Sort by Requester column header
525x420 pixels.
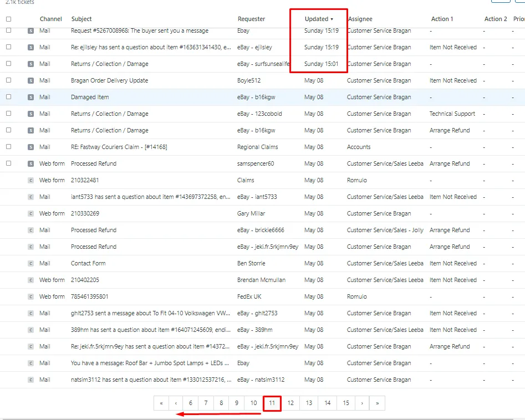(x=251, y=19)
